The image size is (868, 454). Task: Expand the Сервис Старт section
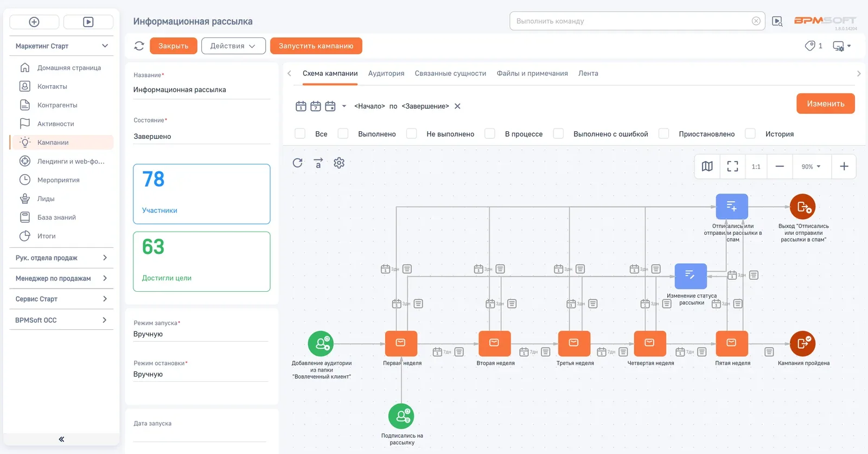[61, 299]
